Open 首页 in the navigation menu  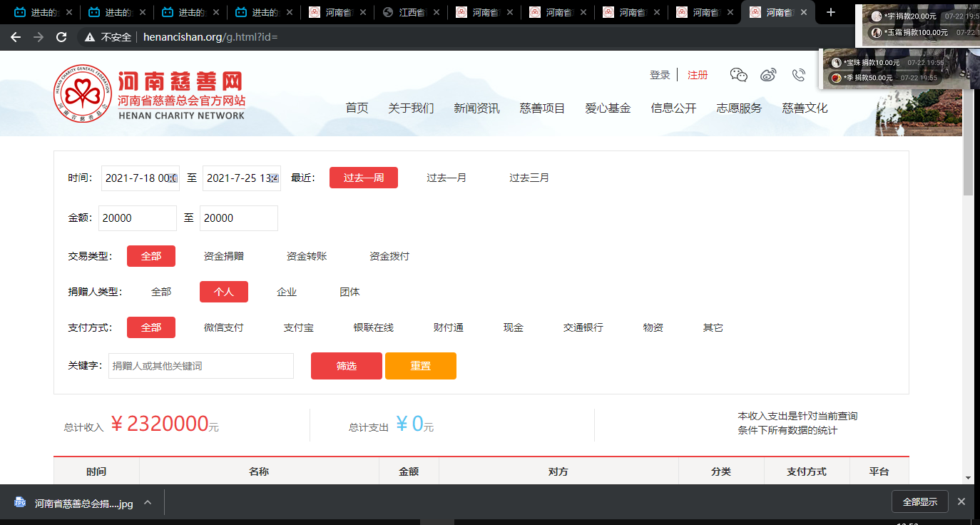(357, 108)
